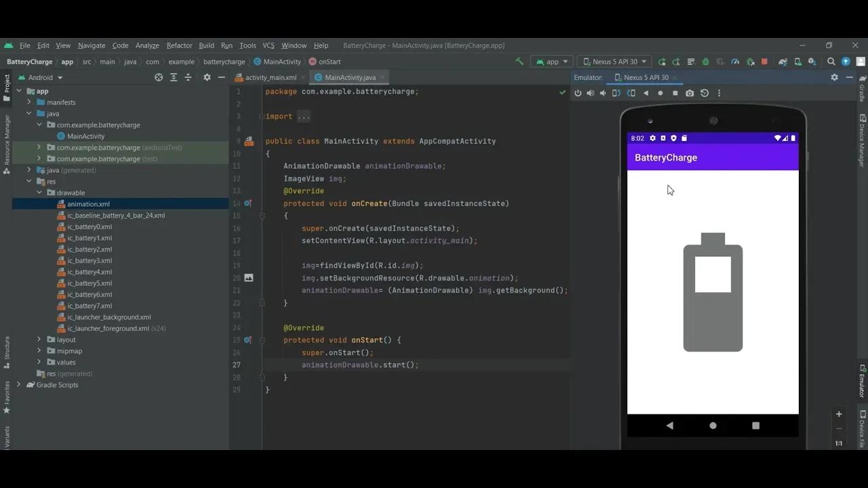This screenshot has width=868, height=488.
Task: Open the Refactor menu
Action: [x=179, y=45]
